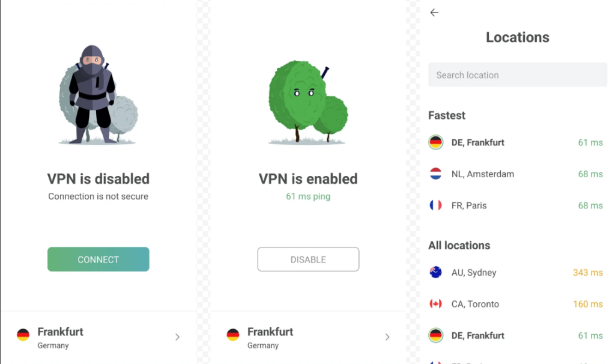Open Frankfurt location selector under DISABLE button

[x=270, y=337]
